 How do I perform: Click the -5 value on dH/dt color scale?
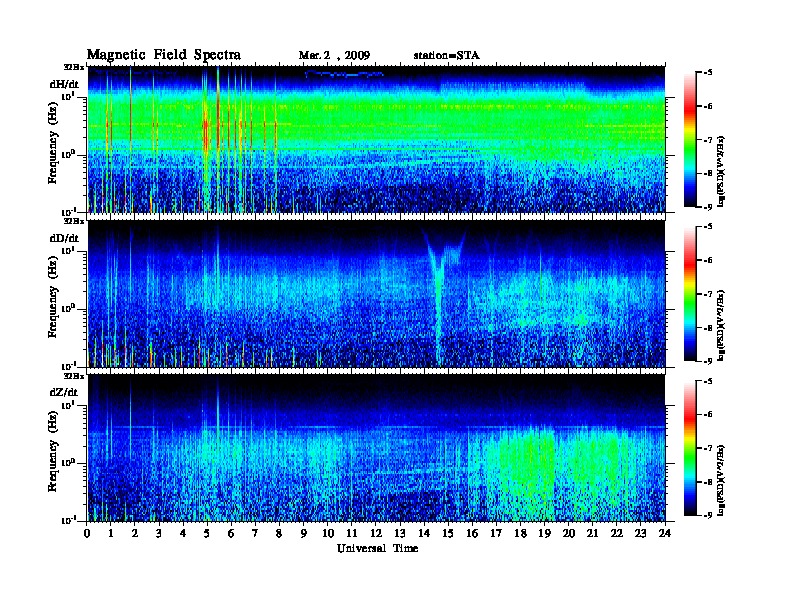coord(708,73)
